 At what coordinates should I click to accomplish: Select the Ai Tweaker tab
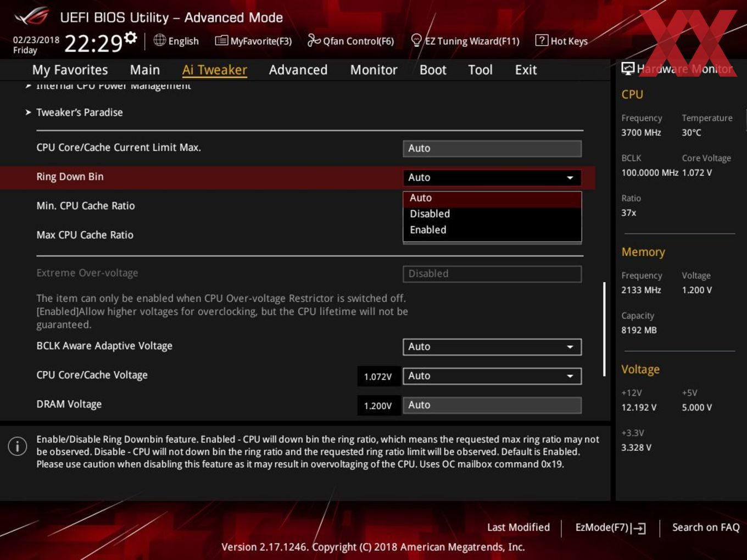pos(215,70)
